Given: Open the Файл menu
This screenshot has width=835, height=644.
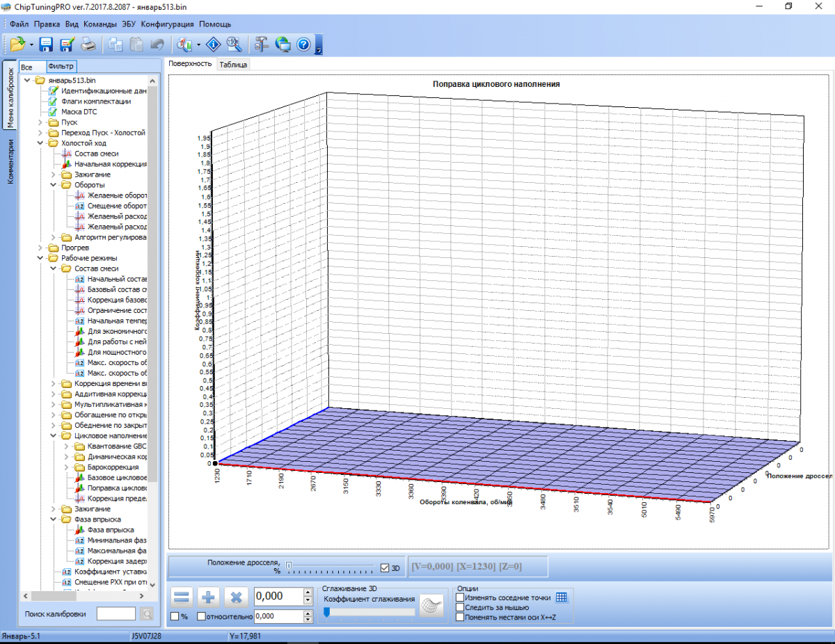Looking at the screenshot, I should pos(19,24).
